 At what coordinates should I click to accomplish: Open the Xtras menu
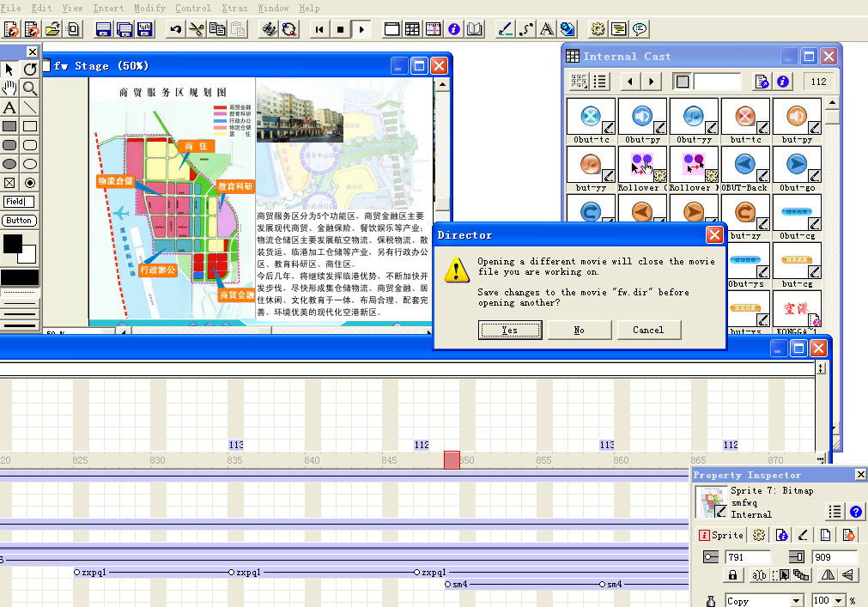[x=234, y=8]
